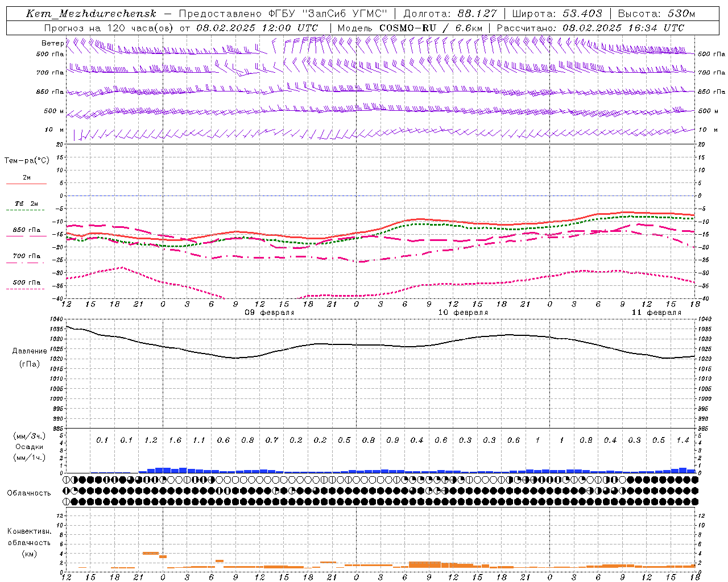Select the 10 февраля date label
The height and width of the screenshot is (582, 728).
point(462,313)
